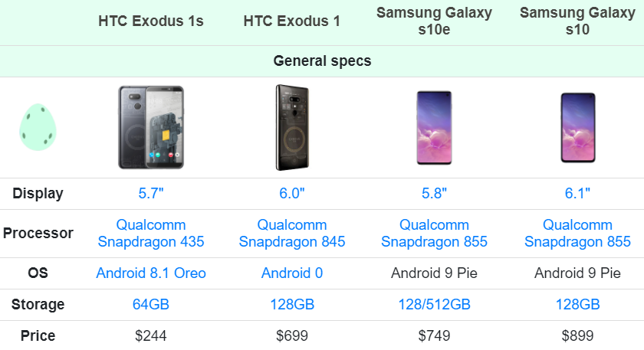
Task: Open the Android 8.1 Oreo link
Action: click(151, 273)
